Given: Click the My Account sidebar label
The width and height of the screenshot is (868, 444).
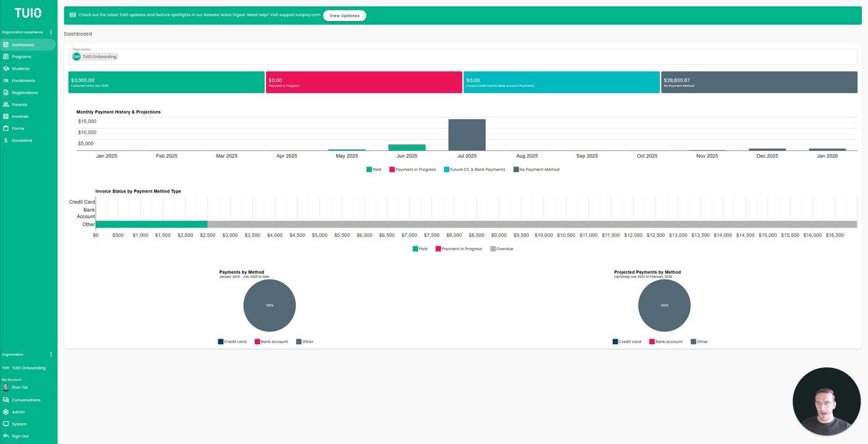Looking at the screenshot, I should [12, 380].
